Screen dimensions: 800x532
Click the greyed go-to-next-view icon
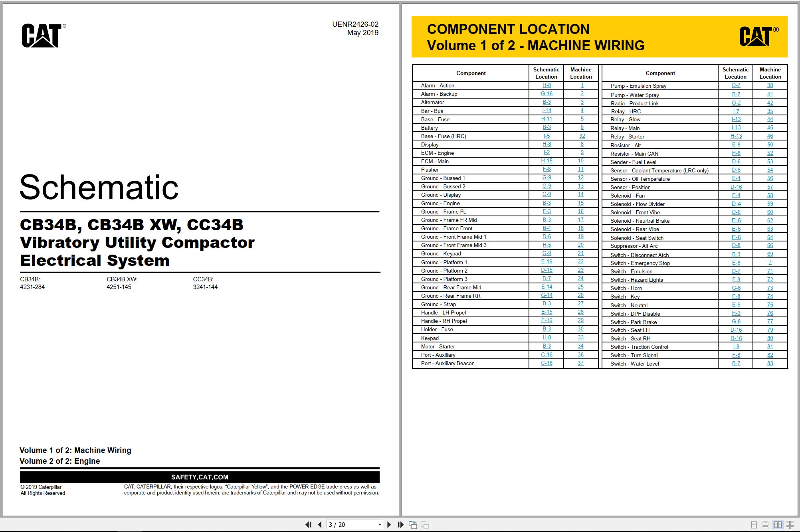point(425,524)
